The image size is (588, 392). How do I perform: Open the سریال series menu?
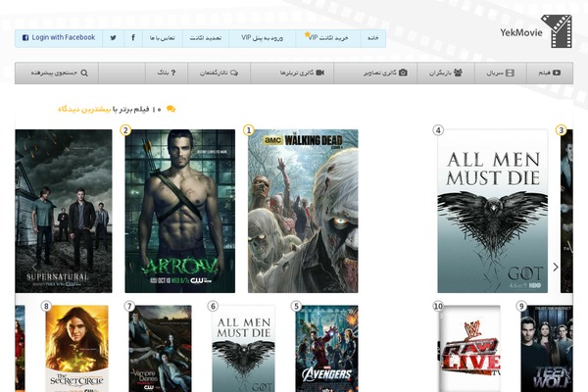click(501, 73)
